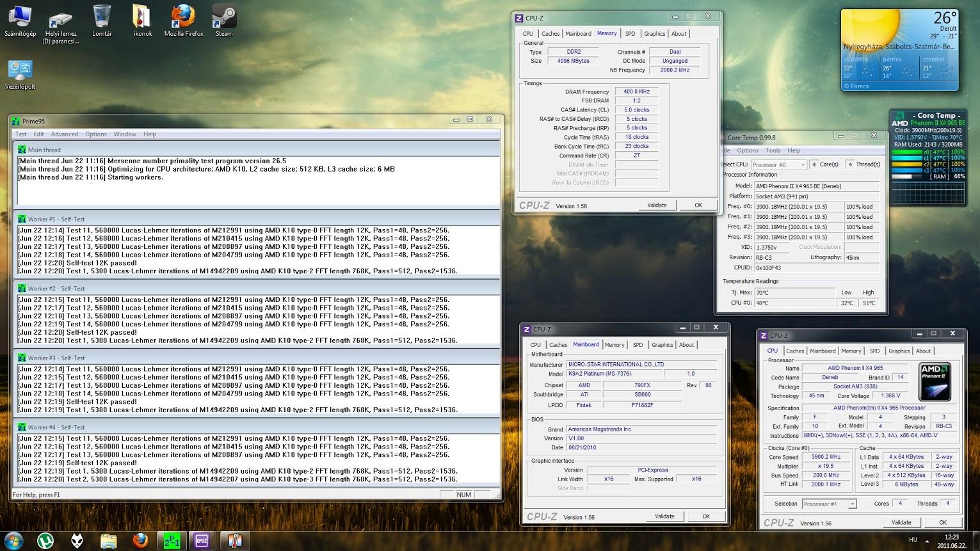This screenshot has width=980, height=551.
Task: Switch to Prime95 taskbar button
Action: click(x=172, y=541)
